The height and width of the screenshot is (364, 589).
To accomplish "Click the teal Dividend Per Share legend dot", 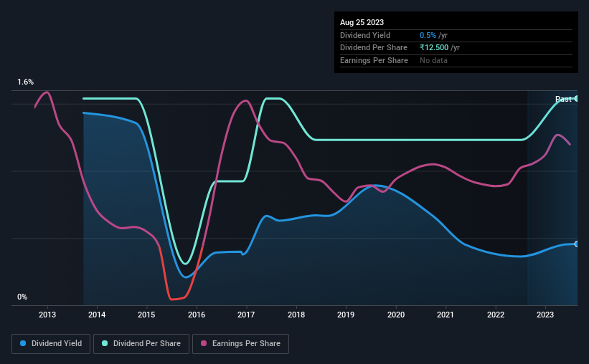I will pyautogui.click(x=105, y=343).
